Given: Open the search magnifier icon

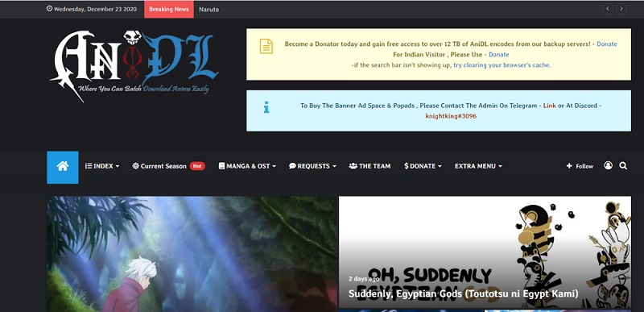Looking at the screenshot, I should [x=623, y=166].
